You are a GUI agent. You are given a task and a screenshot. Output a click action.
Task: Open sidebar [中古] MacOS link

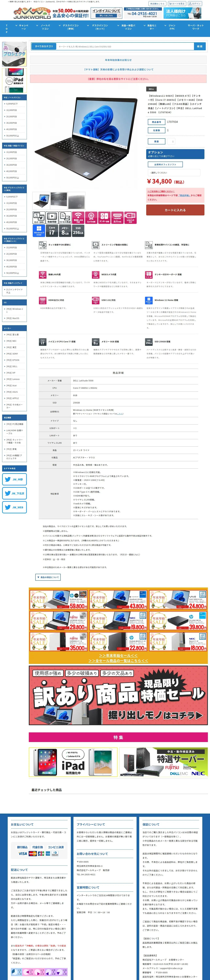(13, 318)
